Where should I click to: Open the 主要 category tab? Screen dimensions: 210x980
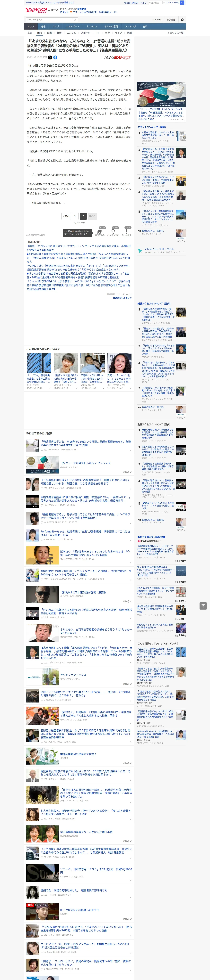click(x=30, y=33)
